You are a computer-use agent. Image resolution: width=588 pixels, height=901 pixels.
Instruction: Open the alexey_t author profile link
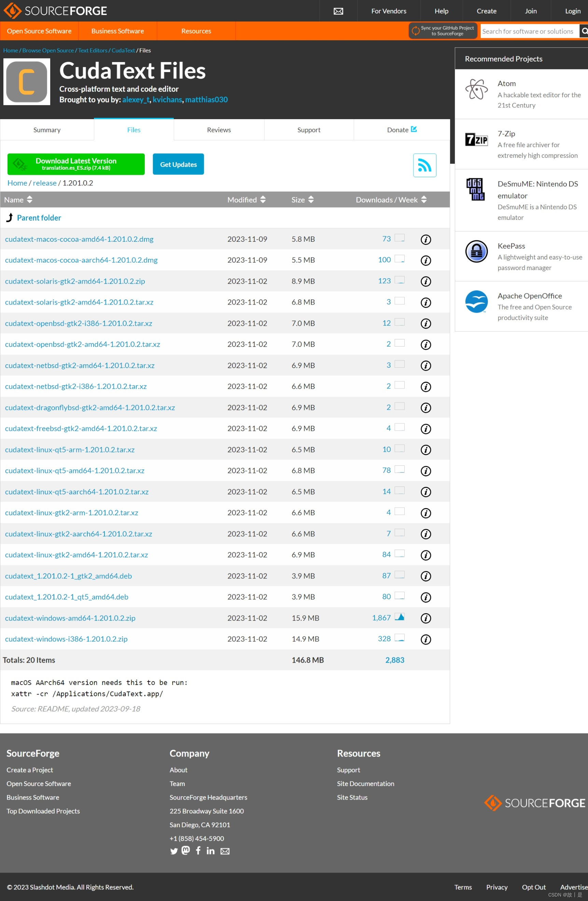(x=136, y=99)
